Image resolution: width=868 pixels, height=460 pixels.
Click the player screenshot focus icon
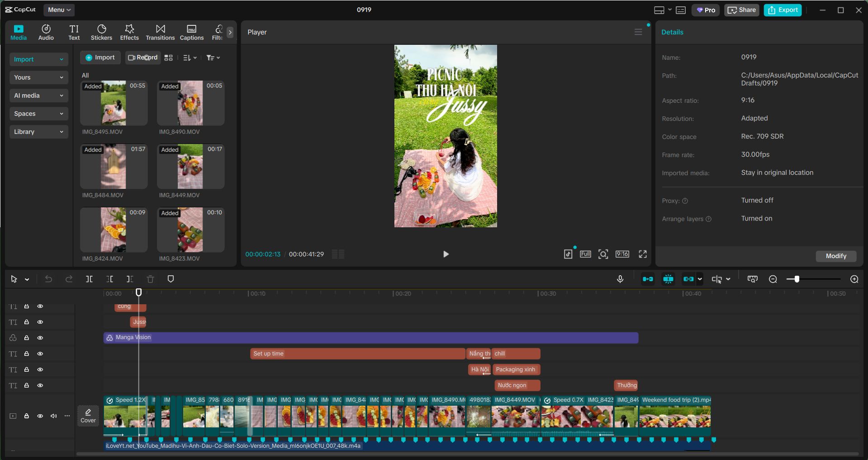tap(603, 254)
